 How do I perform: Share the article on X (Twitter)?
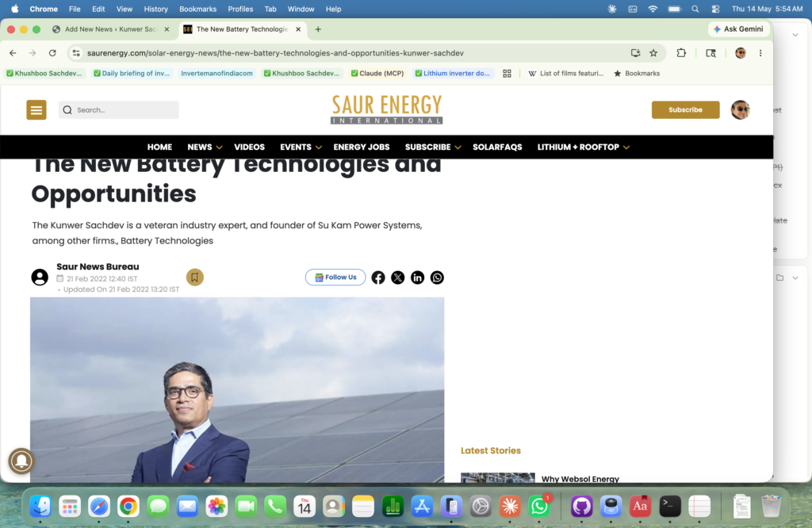click(x=398, y=277)
